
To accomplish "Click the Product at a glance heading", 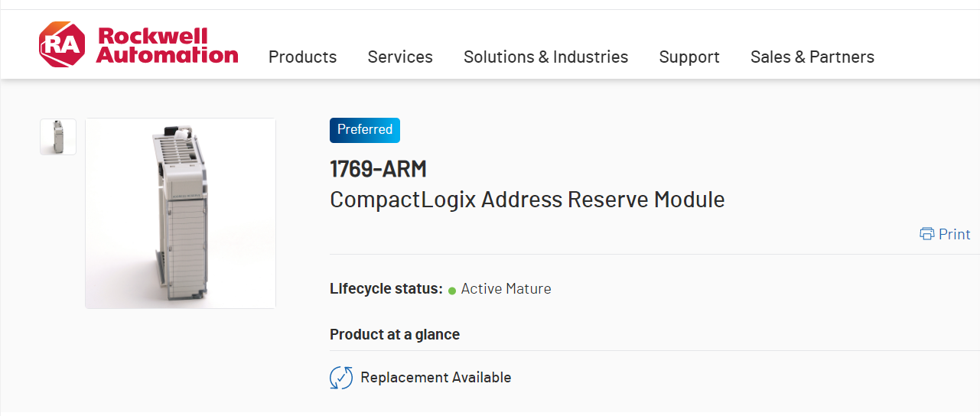I will [x=395, y=334].
